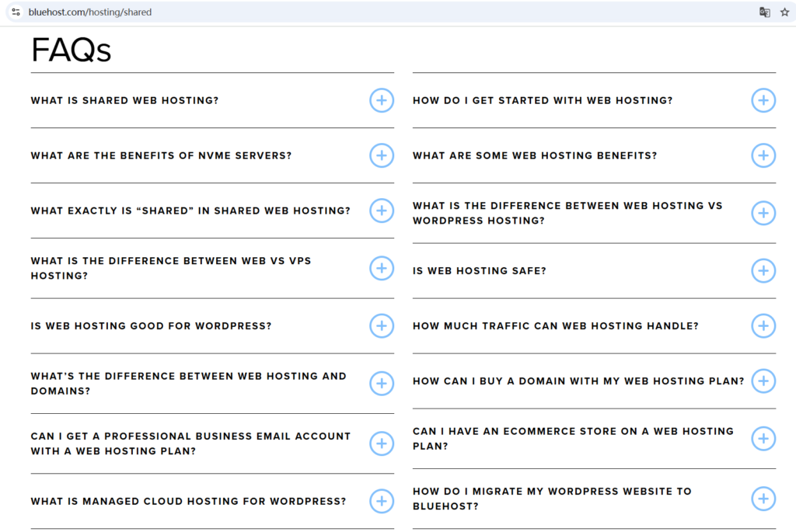Viewport: 796px width, 532px height.
Task: Click plus icon beside NVMe servers benefits question
Action: point(381,155)
